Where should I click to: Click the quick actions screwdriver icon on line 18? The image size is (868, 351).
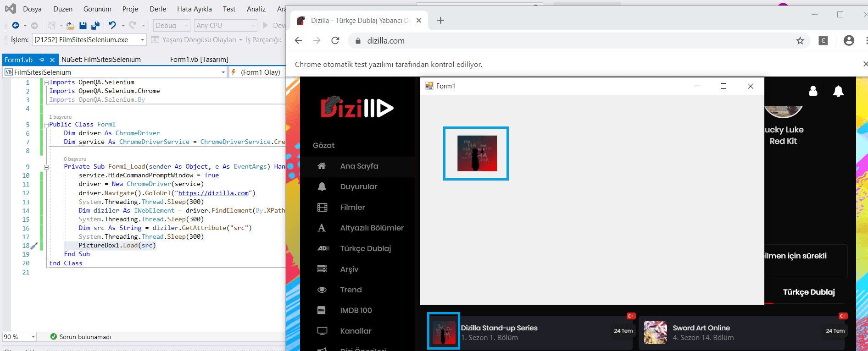34,246
